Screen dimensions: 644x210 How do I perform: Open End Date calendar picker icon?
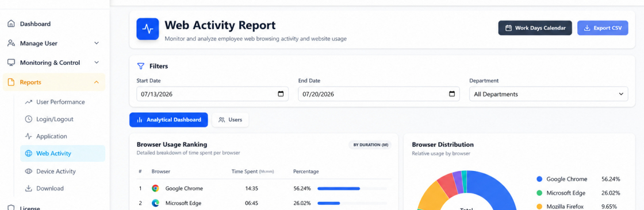[x=452, y=94]
